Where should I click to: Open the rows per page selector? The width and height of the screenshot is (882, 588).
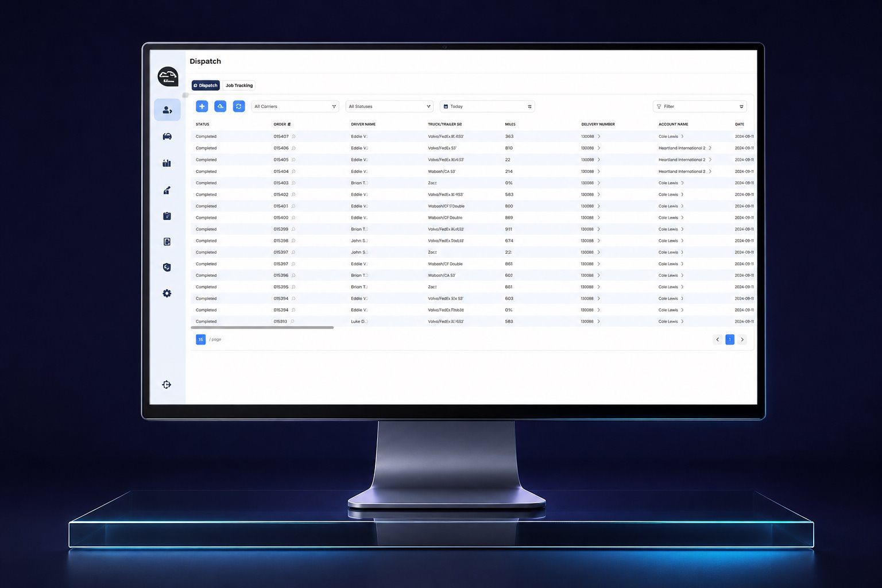click(x=200, y=339)
